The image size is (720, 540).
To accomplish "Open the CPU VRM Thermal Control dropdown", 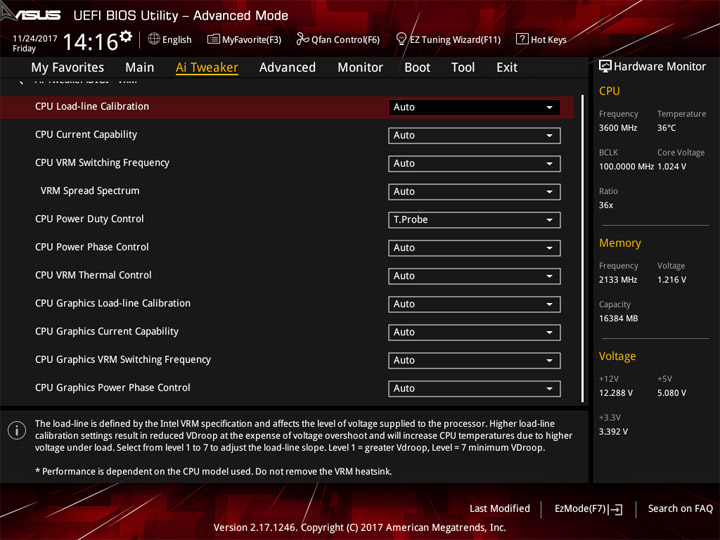I will coord(474,276).
